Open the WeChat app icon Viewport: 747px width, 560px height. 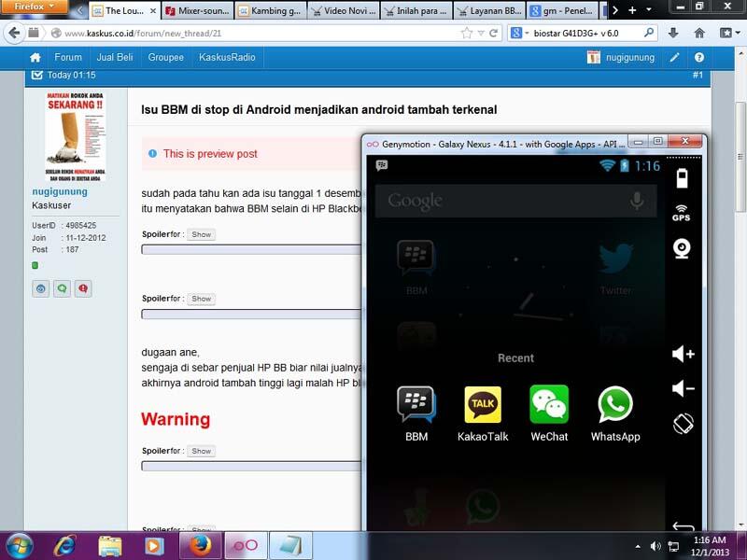549,405
